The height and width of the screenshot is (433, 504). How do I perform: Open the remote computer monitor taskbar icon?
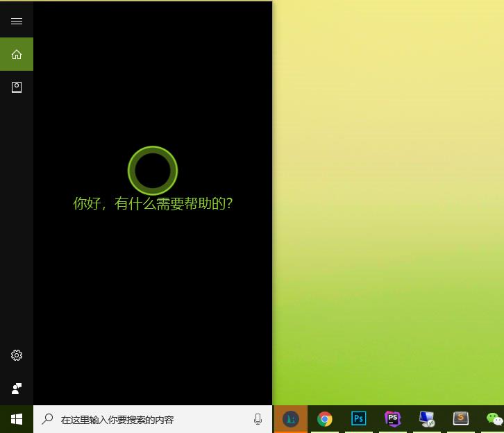tap(427, 419)
